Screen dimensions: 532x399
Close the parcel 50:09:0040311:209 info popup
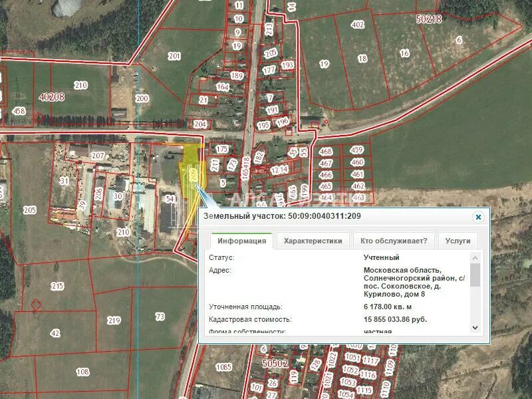click(x=477, y=216)
